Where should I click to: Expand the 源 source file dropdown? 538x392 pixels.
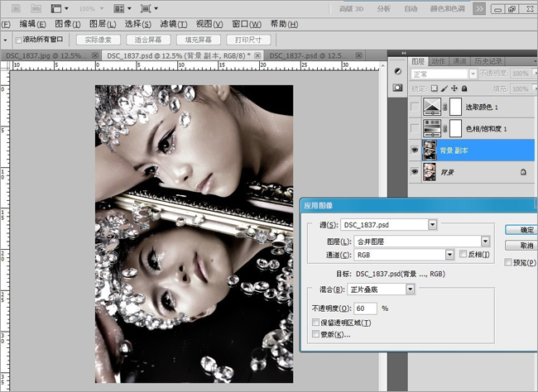(433, 224)
